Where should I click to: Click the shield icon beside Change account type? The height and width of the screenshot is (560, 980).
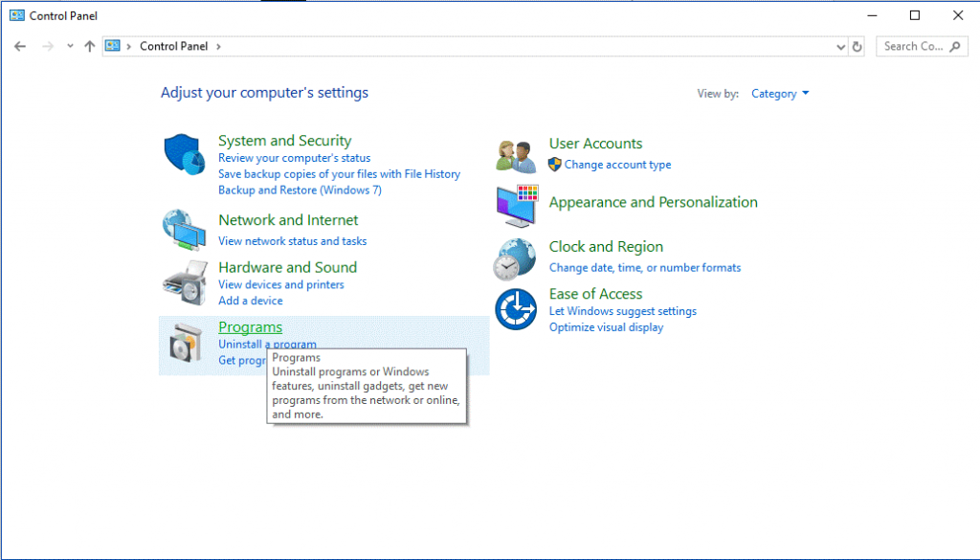[x=554, y=165]
